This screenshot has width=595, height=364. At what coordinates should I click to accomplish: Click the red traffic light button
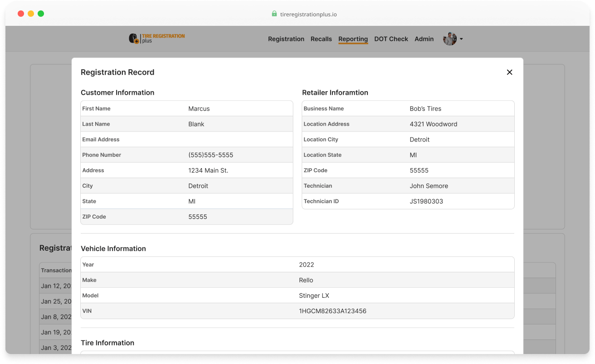coord(20,14)
